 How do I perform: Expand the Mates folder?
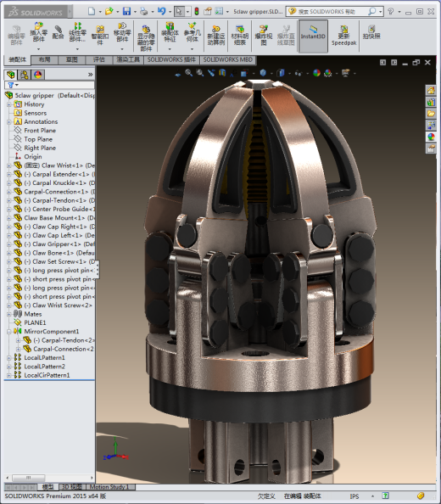[9, 314]
